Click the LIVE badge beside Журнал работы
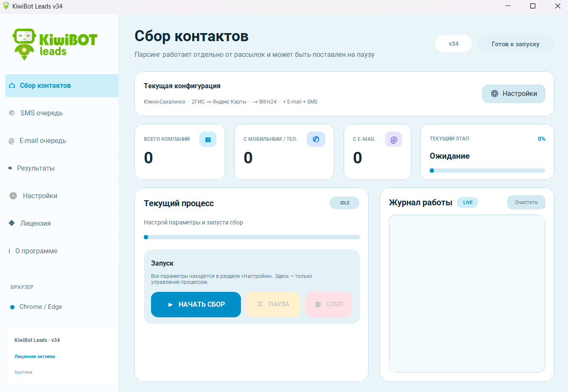Viewport: 568px width, 392px height. [x=467, y=202]
